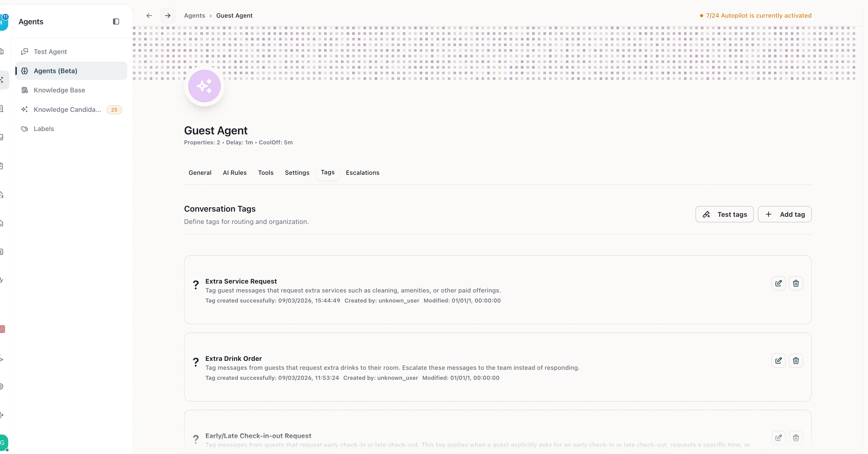Edit the Early/Late Check-in-out Request tag
The width and height of the screenshot is (868, 454).
point(778,437)
